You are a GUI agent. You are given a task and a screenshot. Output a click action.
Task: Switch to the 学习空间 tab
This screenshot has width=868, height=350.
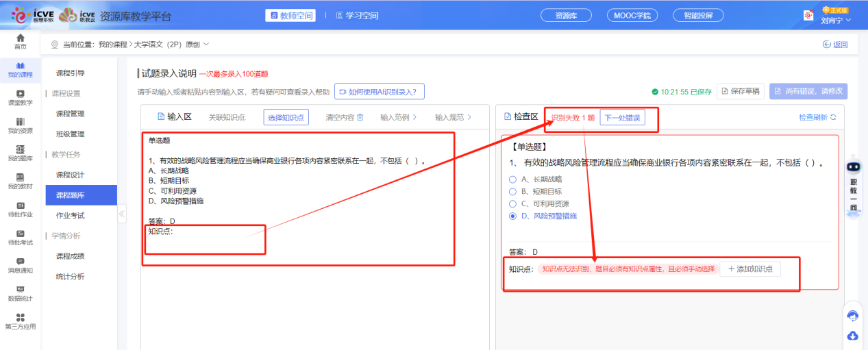click(x=353, y=15)
